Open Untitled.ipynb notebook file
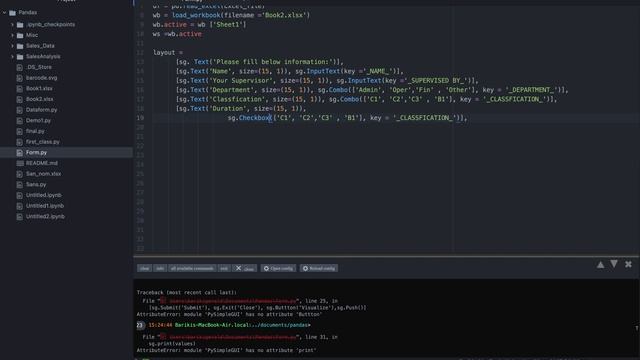 [44, 195]
